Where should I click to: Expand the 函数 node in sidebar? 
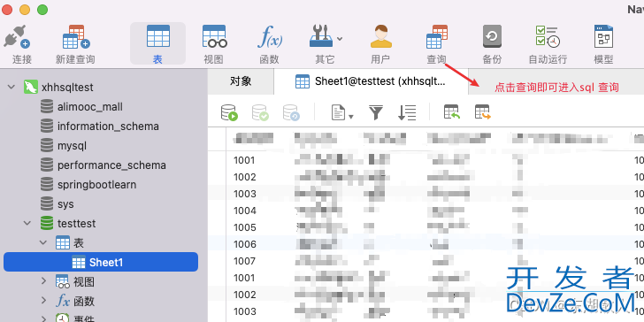[43, 301]
